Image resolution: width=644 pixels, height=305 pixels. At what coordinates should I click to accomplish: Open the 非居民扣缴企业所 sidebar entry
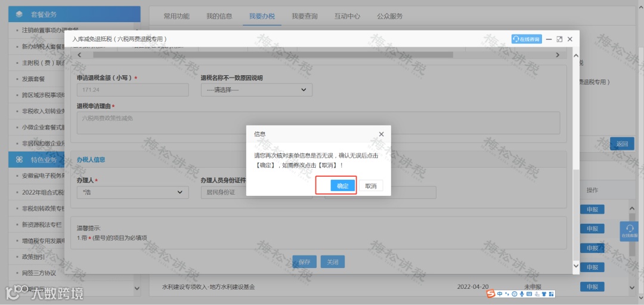43,143
